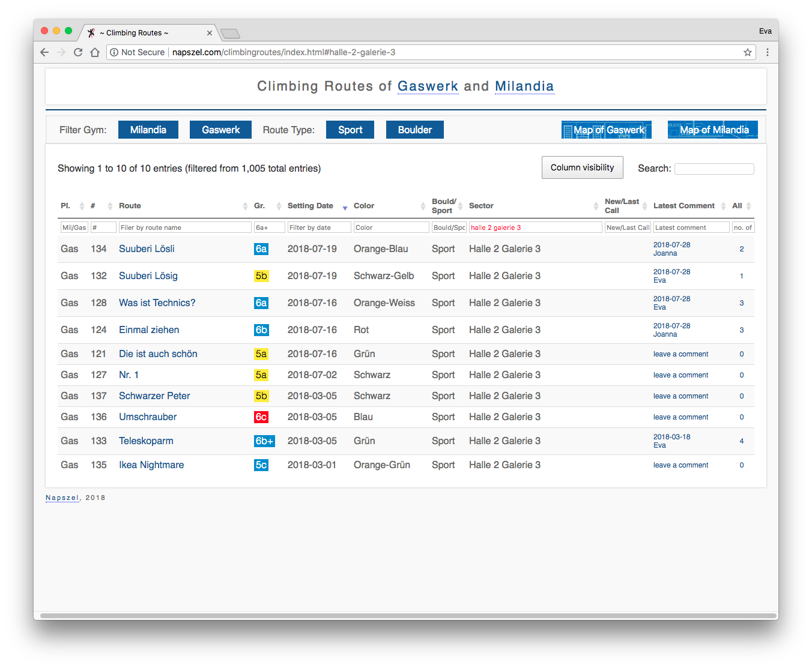Image resolution: width=812 pixels, height=668 pixels.
Task: Click the Eva profile button
Action: click(765, 31)
